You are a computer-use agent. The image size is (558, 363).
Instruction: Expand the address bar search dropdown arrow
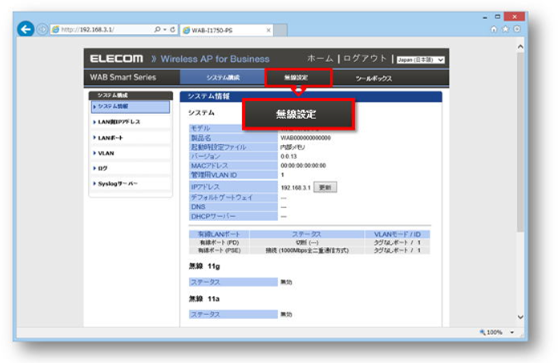pyautogui.click(x=165, y=29)
